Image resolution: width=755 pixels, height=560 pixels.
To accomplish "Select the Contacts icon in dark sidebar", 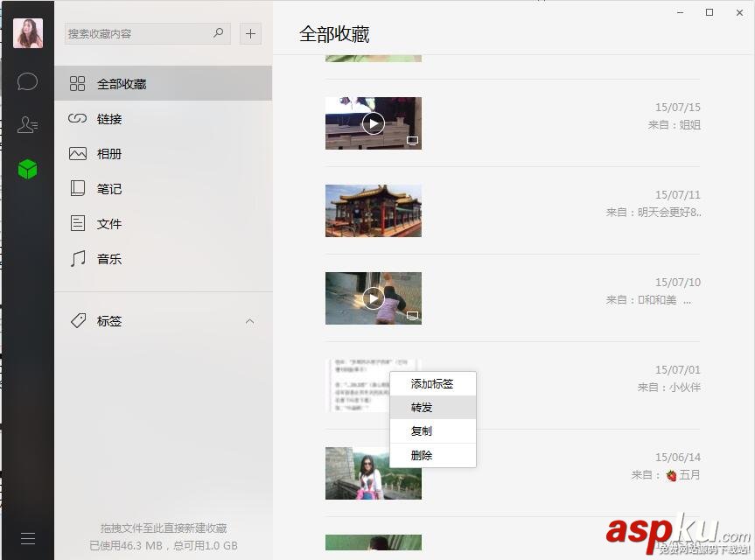I will (x=27, y=123).
